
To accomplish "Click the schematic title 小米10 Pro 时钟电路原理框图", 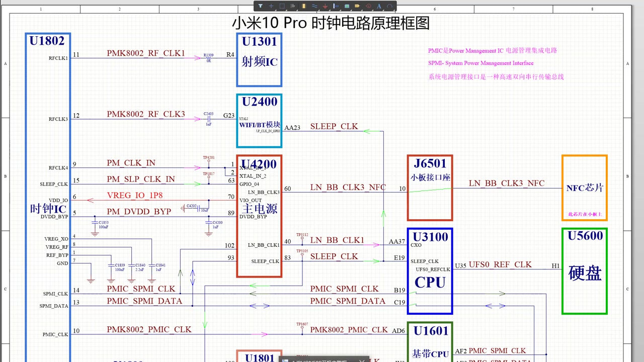I will (x=331, y=23).
